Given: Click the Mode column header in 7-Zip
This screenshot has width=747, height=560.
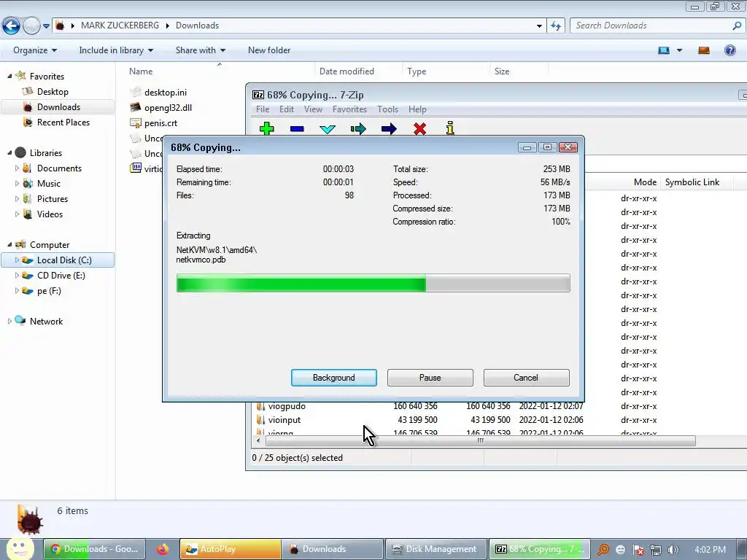Looking at the screenshot, I should coord(645,182).
